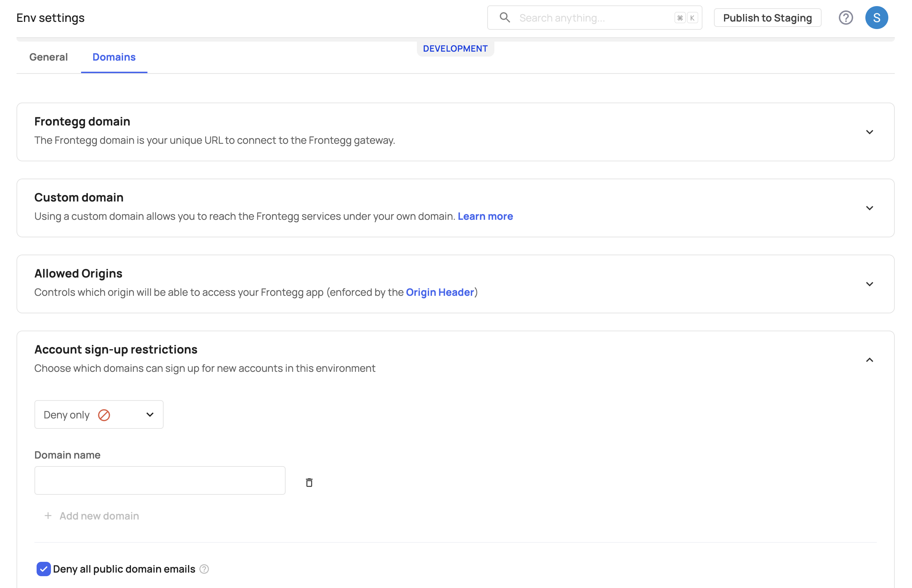Viewport: 912px width, 588px height.
Task: Click the user avatar with letter S
Action: click(x=876, y=18)
